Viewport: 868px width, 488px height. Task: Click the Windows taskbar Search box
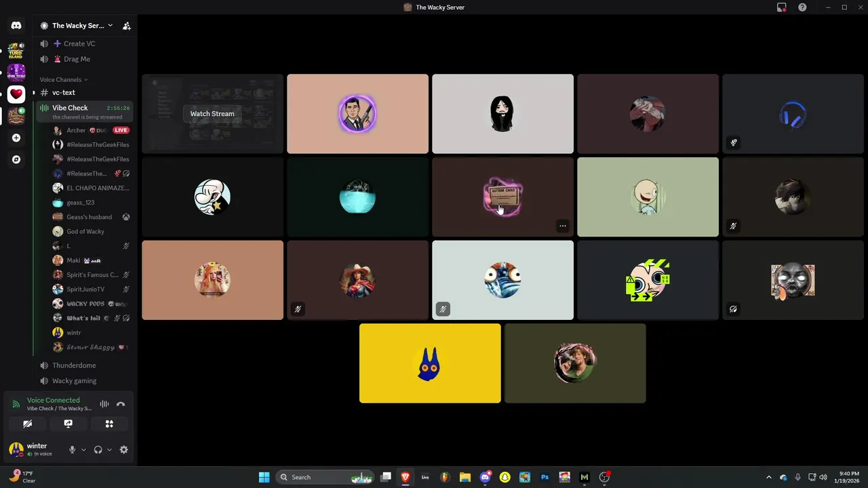click(326, 477)
